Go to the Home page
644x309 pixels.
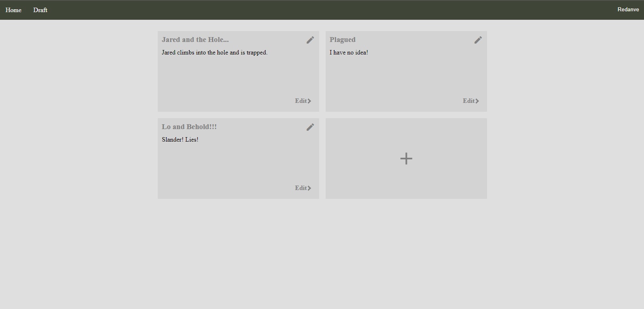pos(13,10)
